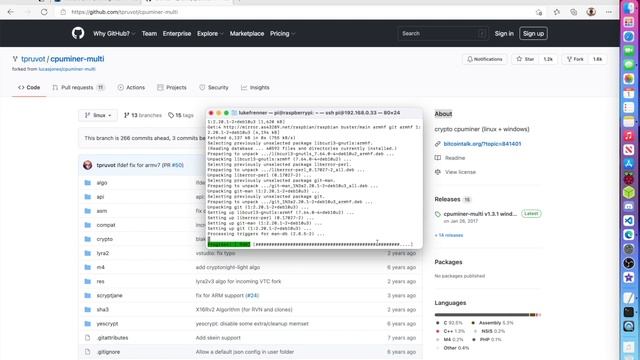Open the lyra2 folder

coord(102,253)
